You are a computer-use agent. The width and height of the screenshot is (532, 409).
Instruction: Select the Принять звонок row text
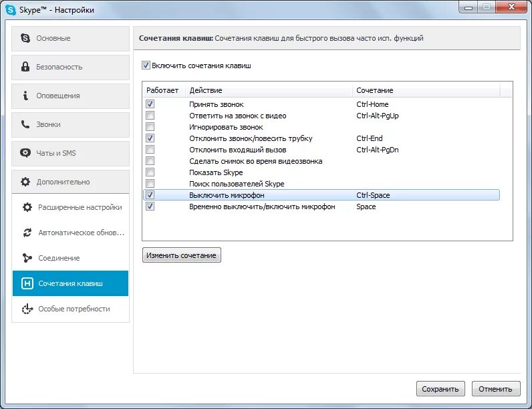coord(217,104)
